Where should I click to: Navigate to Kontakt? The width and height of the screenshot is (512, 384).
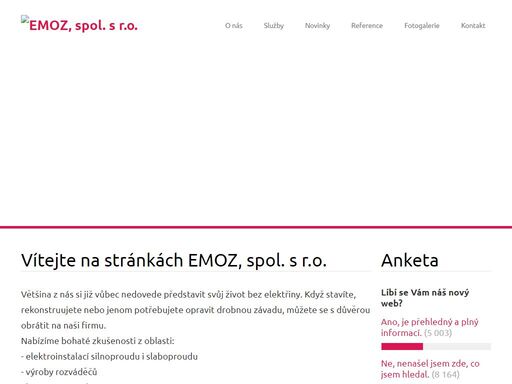point(473,26)
